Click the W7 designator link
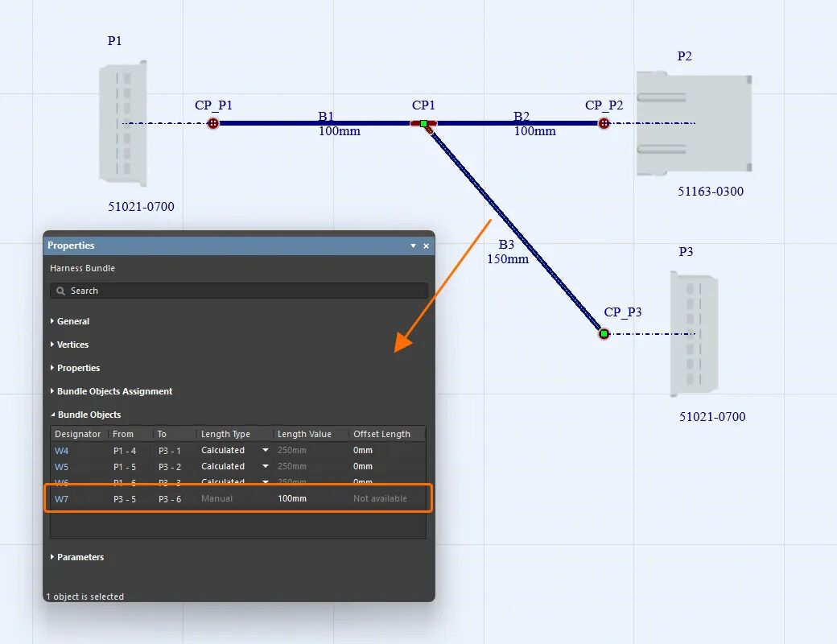837x644 pixels. click(61, 498)
